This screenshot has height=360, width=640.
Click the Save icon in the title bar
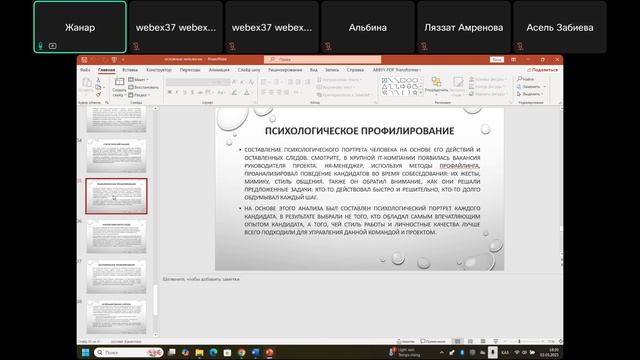click(84, 60)
